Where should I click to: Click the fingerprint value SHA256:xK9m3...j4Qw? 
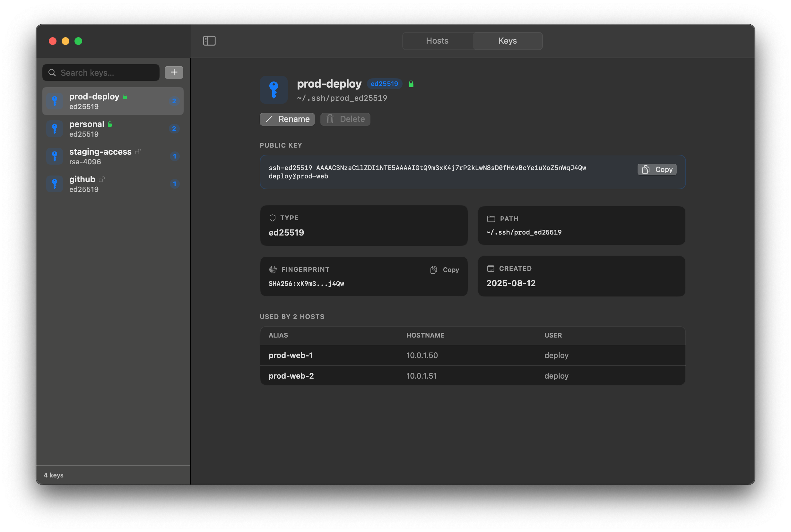[306, 284]
